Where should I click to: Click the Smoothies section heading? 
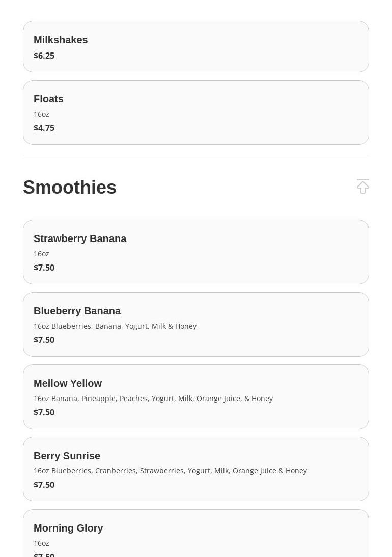pos(70,187)
